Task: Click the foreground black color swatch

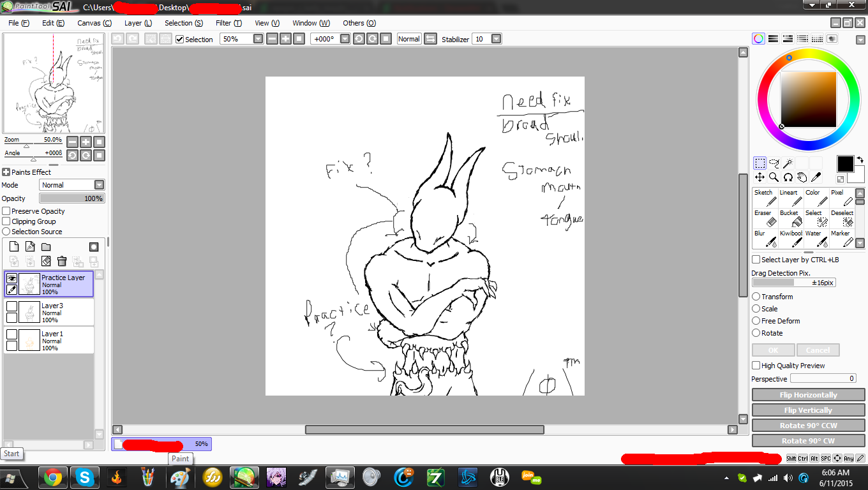Action: pyautogui.click(x=846, y=163)
